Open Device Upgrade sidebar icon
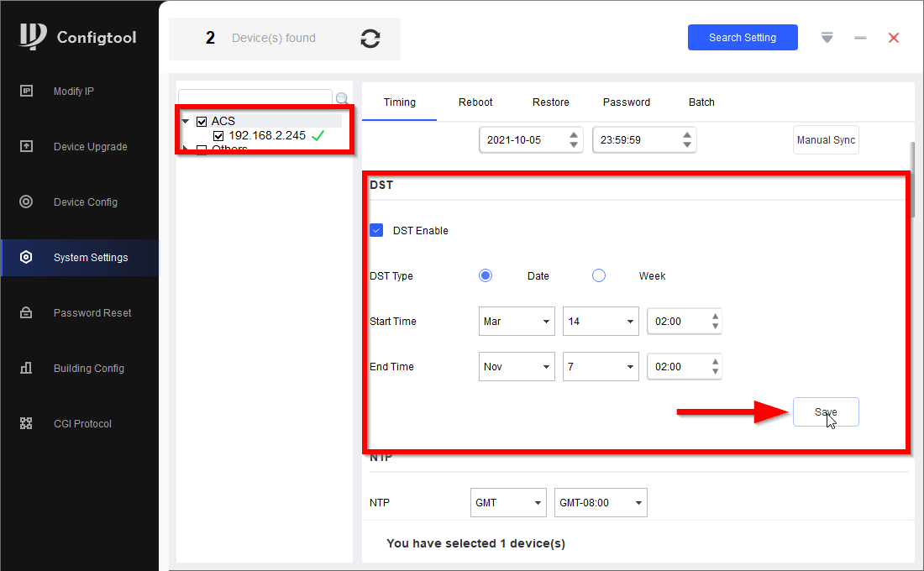Image resolution: width=924 pixels, height=571 pixels. point(26,146)
